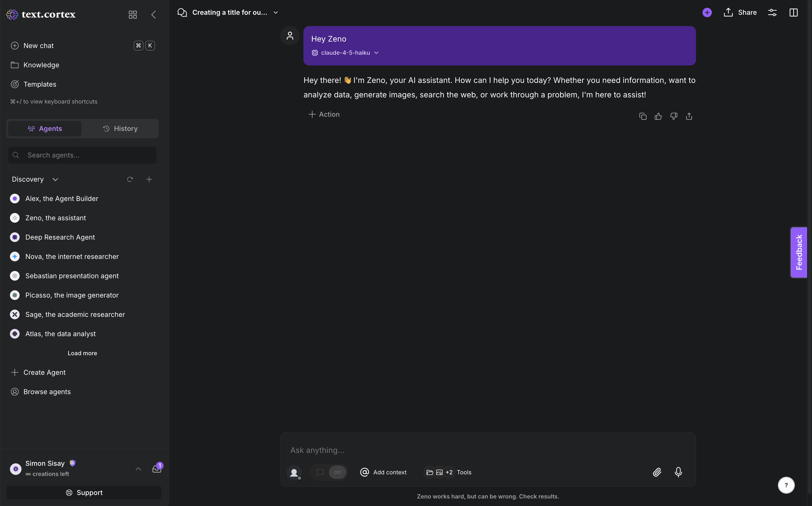Select the Agents tab
The image size is (812, 506).
45,129
